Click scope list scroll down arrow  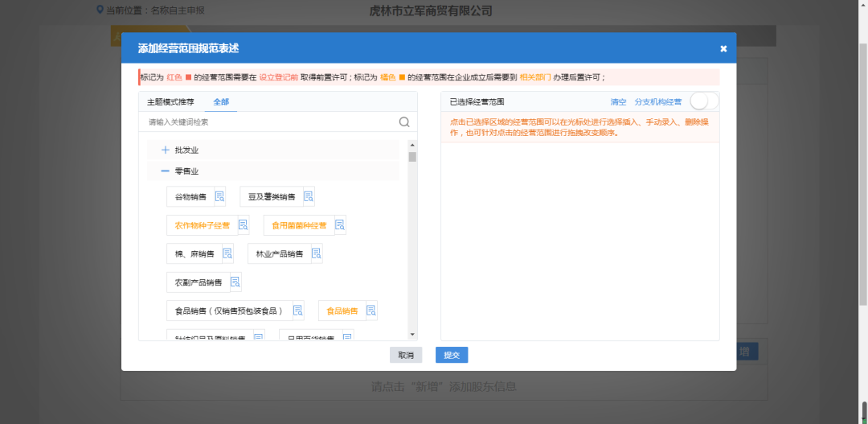click(412, 334)
